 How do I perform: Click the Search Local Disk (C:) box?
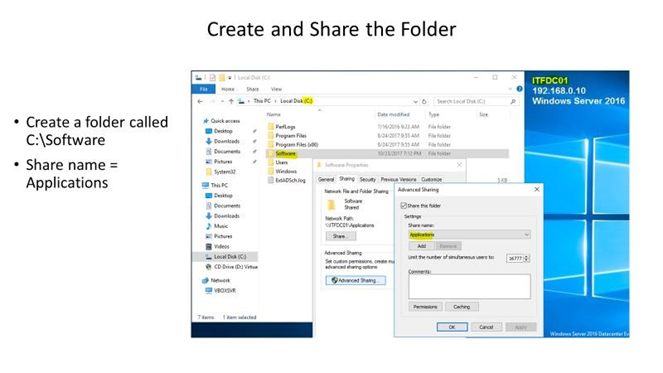coord(476,101)
